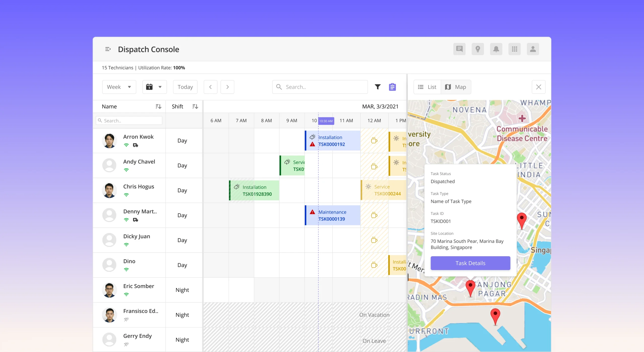Click Arron Kwok's break coffee icon
644x352 pixels.
click(374, 140)
